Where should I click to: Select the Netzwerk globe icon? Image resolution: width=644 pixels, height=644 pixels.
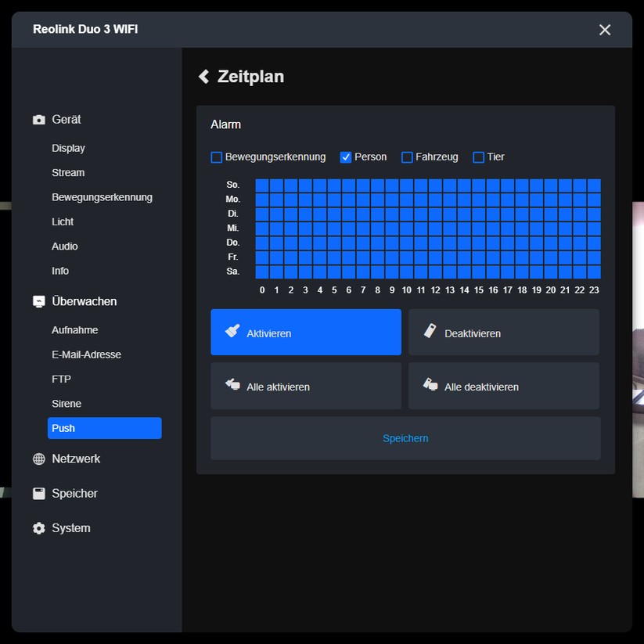click(38, 459)
